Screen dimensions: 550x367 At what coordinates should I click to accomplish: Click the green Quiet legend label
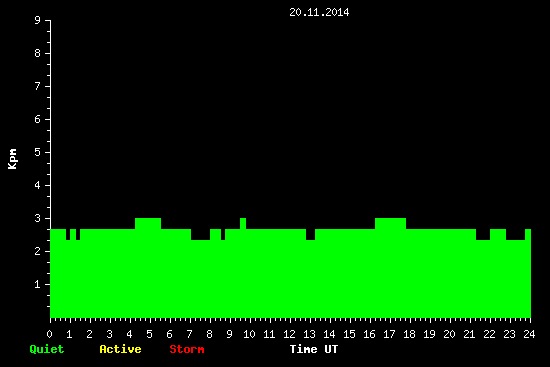(47, 349)
